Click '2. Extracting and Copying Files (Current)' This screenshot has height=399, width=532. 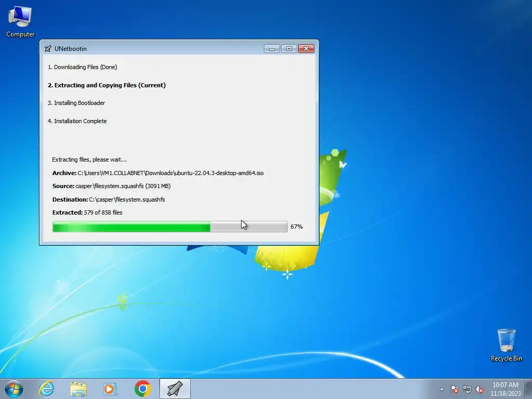tap(107, 85)
